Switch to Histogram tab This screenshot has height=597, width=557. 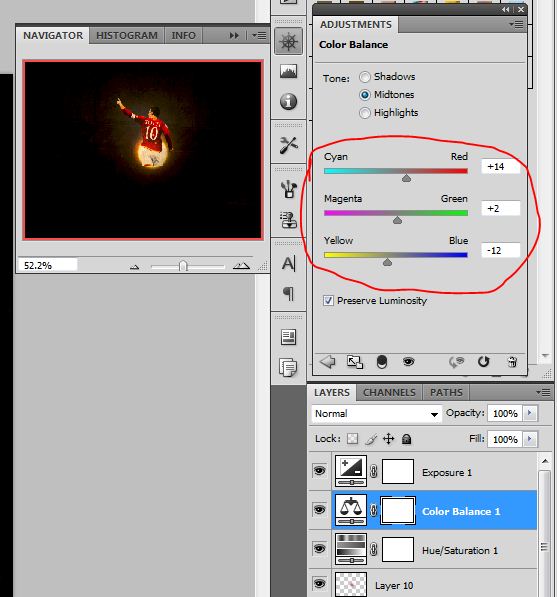[127, 35]
